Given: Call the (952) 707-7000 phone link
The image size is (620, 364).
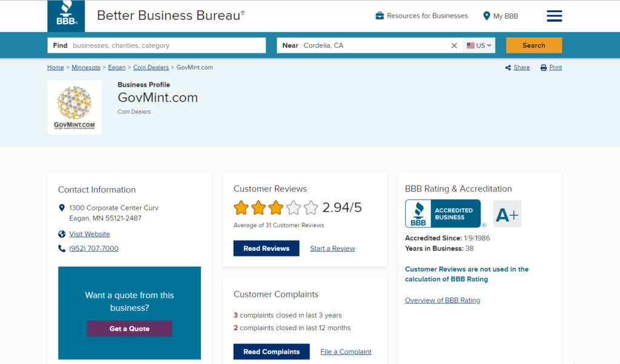Looking at the screenshot, I should (94, 249).
